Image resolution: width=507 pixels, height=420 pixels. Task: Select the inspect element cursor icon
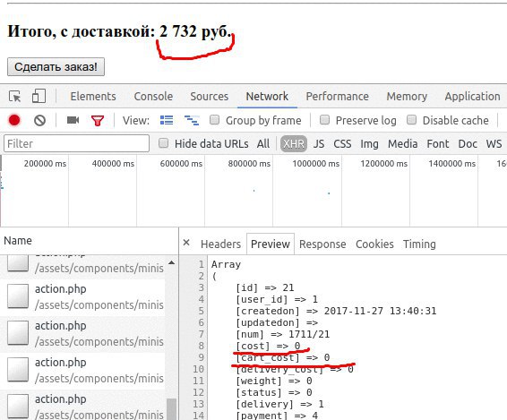[15, 97]
